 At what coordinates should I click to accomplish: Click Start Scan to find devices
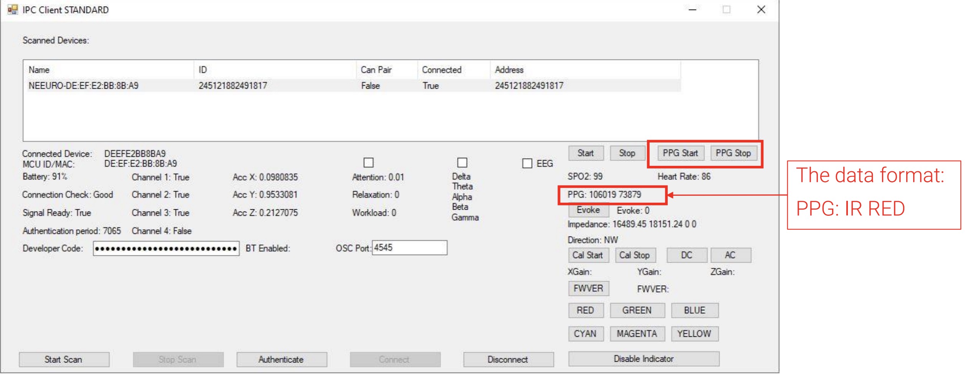point(64,359)
